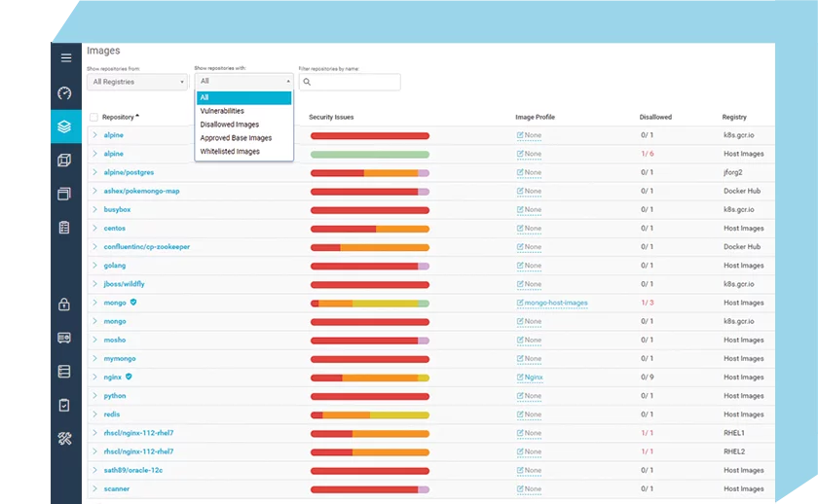This screenshot has height=504, width=818.
Task: Click the Registry column header
Action: [x=734, y=118]
